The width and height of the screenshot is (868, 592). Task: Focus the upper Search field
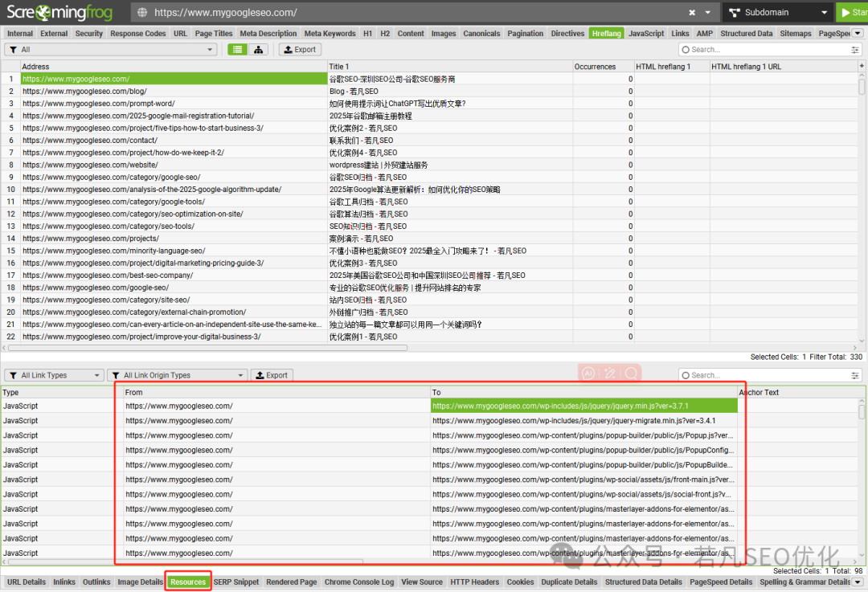coord(764,49)
